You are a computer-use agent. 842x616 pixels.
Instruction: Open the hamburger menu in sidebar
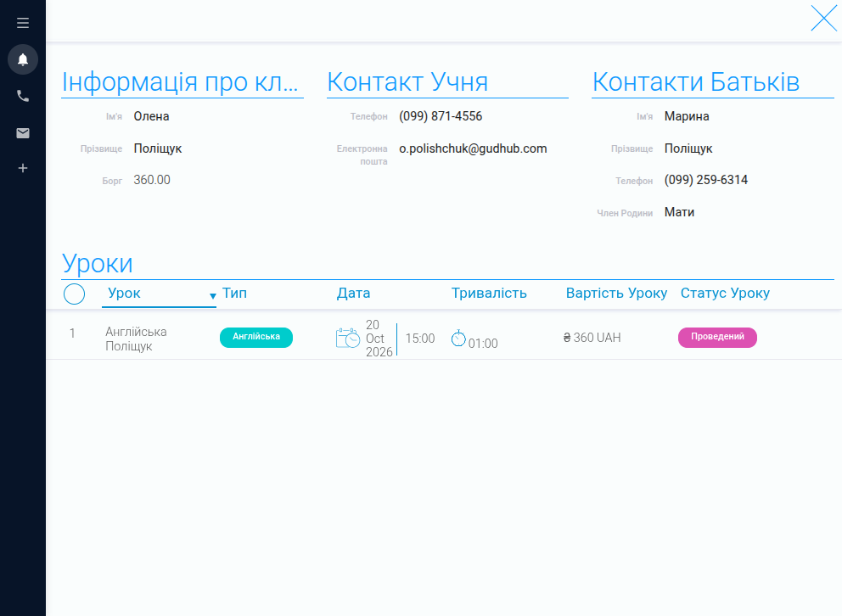23,23
